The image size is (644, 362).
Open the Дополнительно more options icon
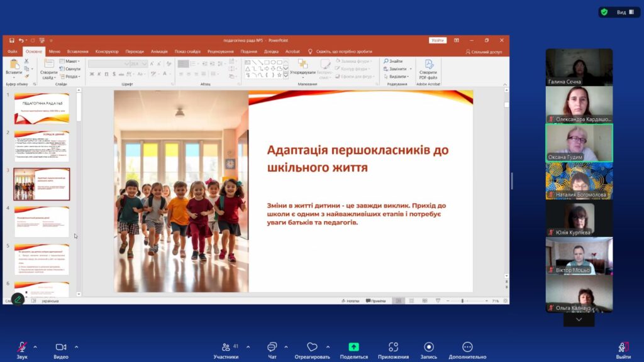pos(467,348)
